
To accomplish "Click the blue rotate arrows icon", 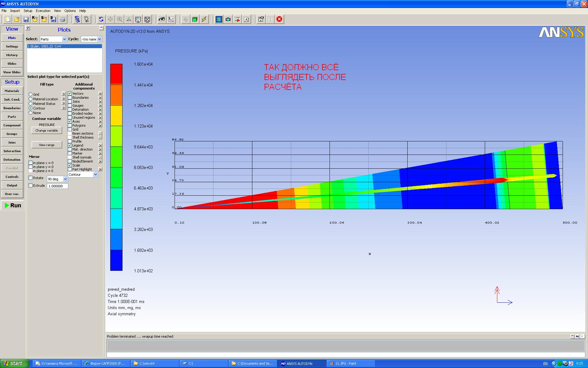I will click(101, 19).
